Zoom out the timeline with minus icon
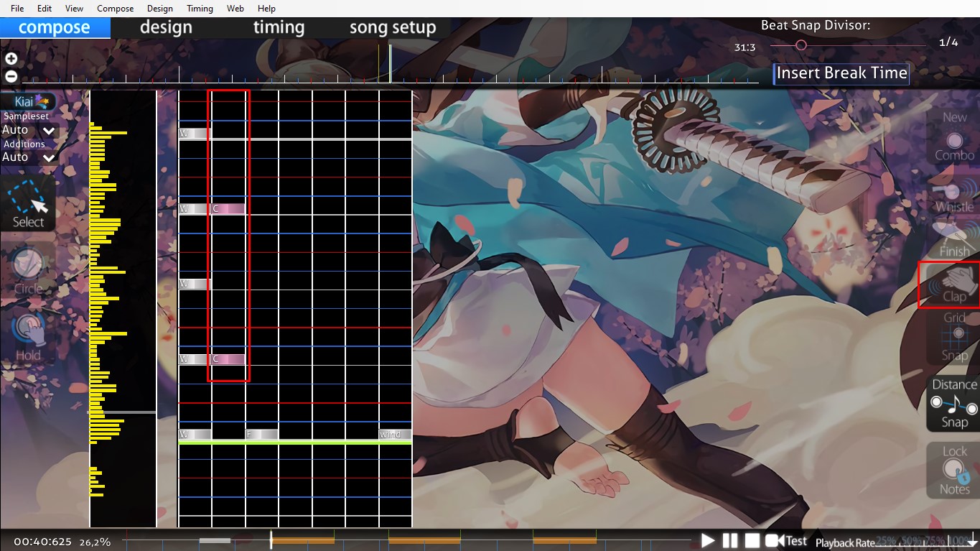This screenshot has width=980, height=551. [x=11, y=76]
